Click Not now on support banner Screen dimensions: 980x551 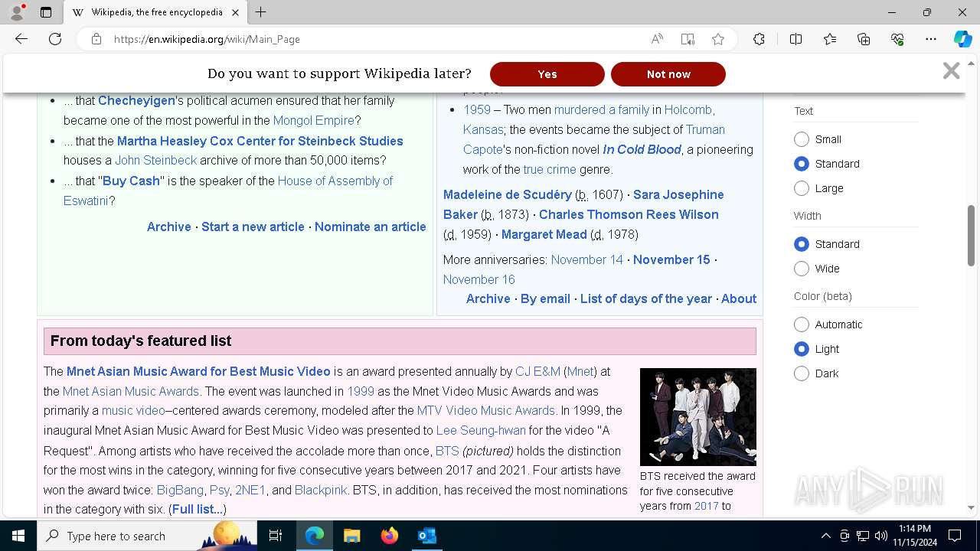[x=668, y=74]
